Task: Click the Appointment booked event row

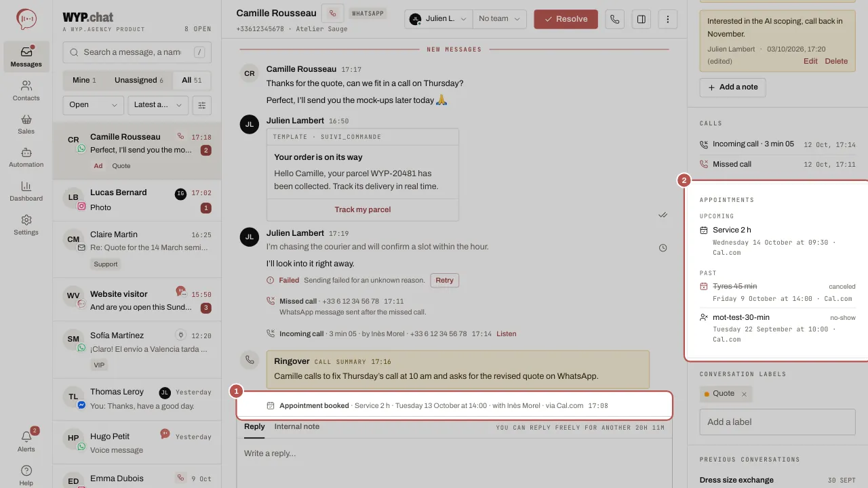Action: [x=454, y=405]
